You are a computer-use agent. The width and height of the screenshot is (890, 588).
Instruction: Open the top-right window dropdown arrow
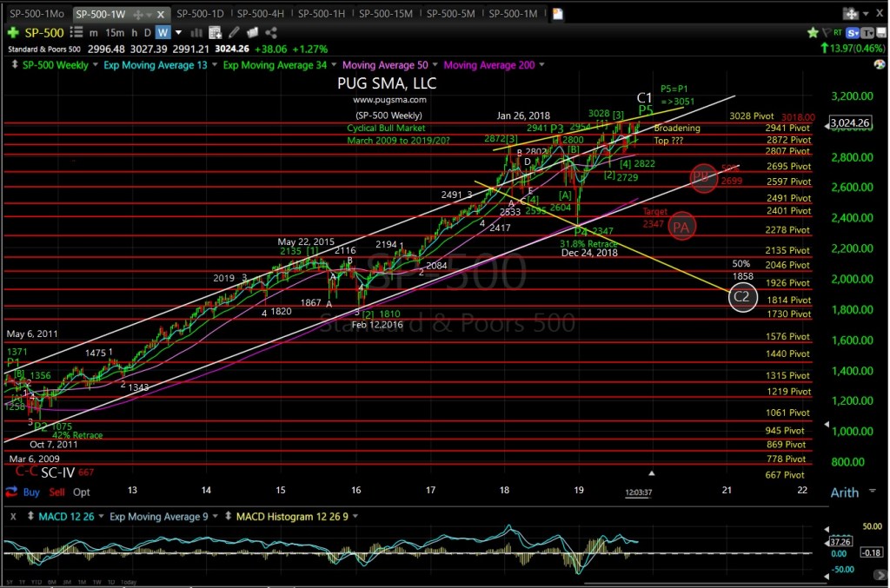866,14
